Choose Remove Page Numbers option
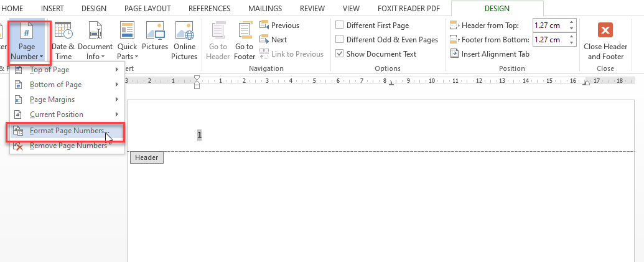Viewport: 644px width, 262px height. 67,146
